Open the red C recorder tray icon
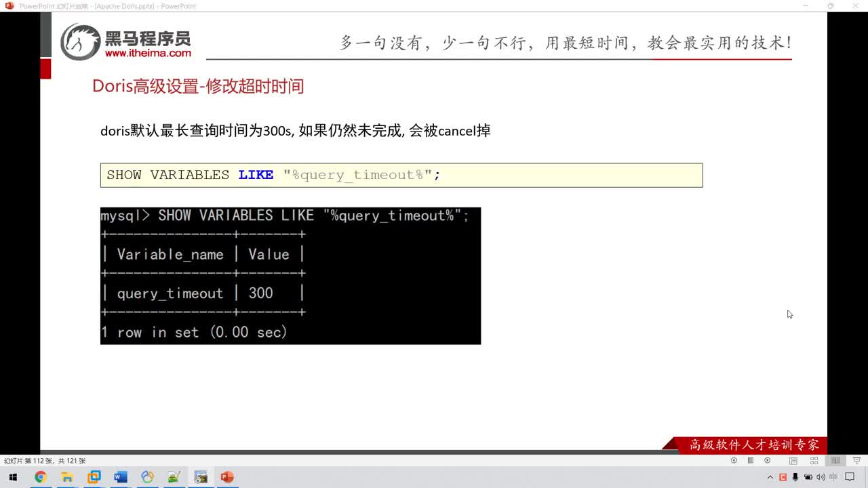868x488 pixels. pos(783,477)
